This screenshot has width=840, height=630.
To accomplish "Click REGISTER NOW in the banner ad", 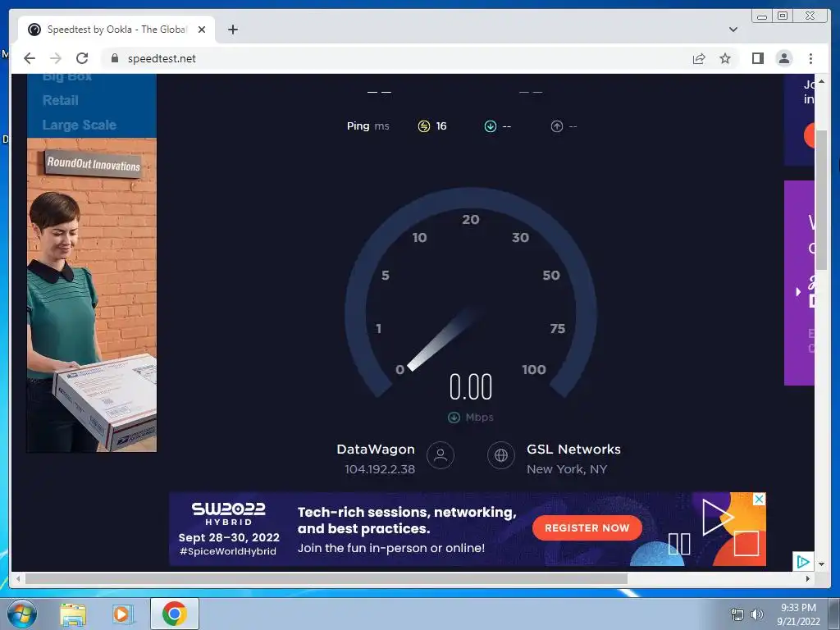I will [x=587, y=528].
